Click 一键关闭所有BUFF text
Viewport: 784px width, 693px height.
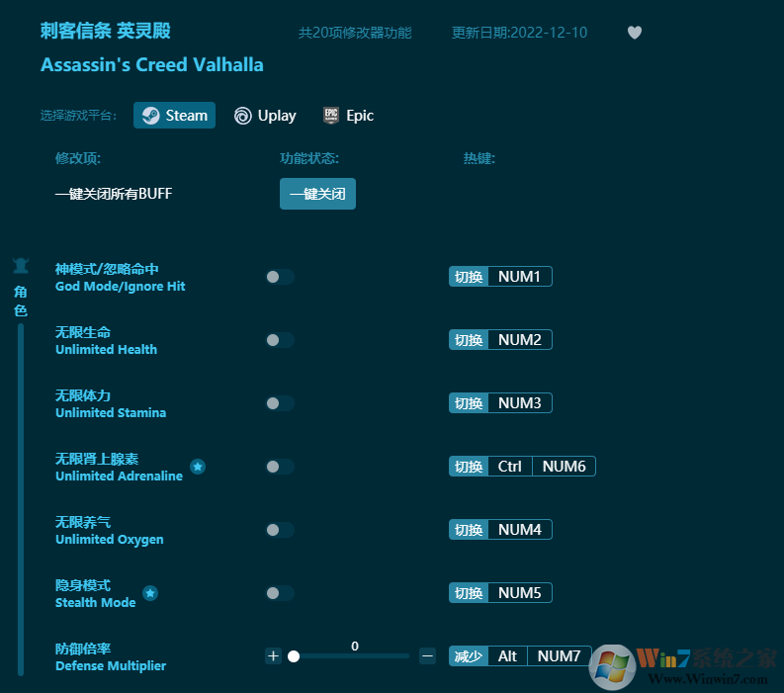[x=114, y=194]
